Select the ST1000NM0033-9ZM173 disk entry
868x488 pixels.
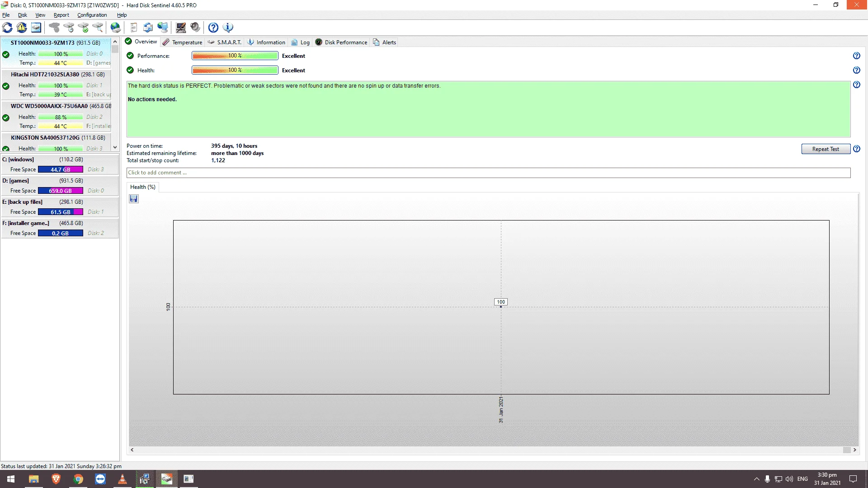[56, 53]
